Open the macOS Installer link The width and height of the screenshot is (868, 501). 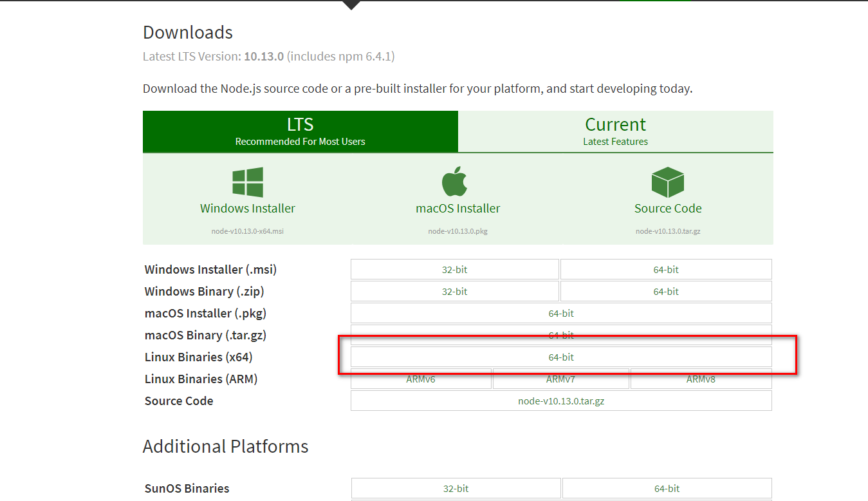click(x=458, y=208)
